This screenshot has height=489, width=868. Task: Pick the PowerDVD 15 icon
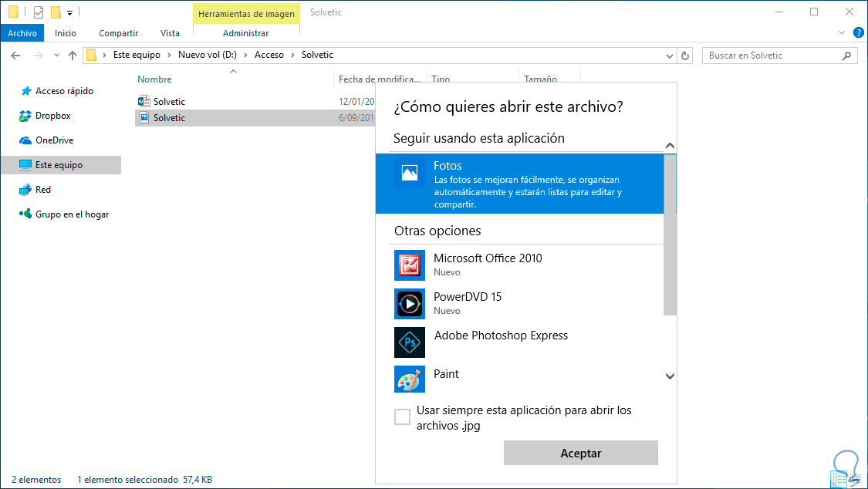(409, 304)
